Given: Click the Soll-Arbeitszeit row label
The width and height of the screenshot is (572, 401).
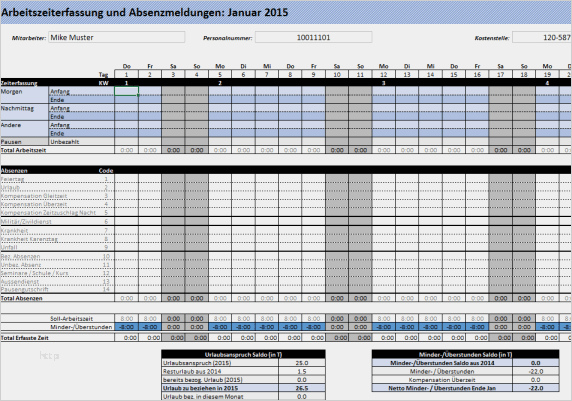Looking at the screenshot, I should point(72,319).
